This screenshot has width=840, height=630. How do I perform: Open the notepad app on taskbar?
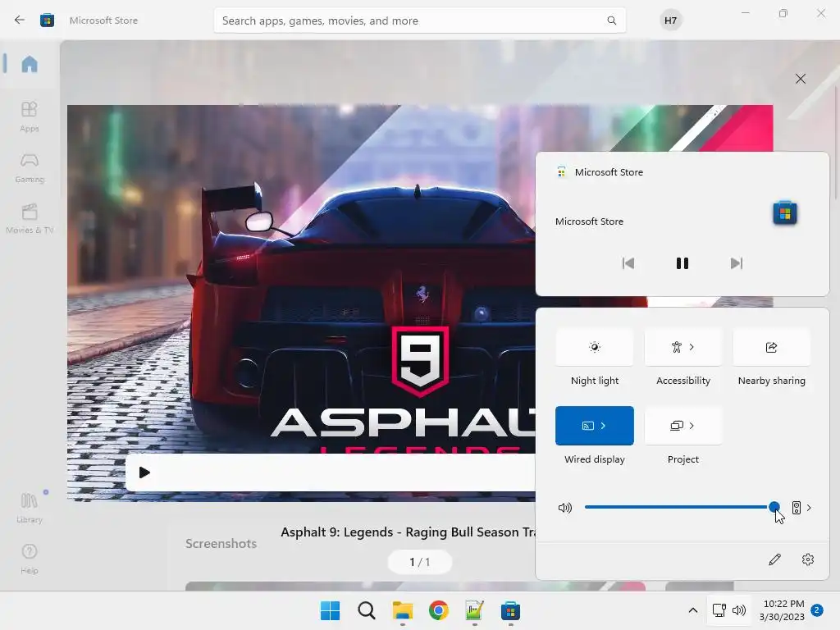[475, 610]
